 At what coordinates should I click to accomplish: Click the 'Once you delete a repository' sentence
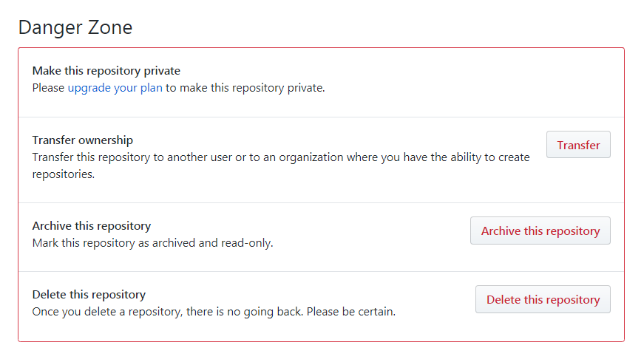click(x=111, y=311)
